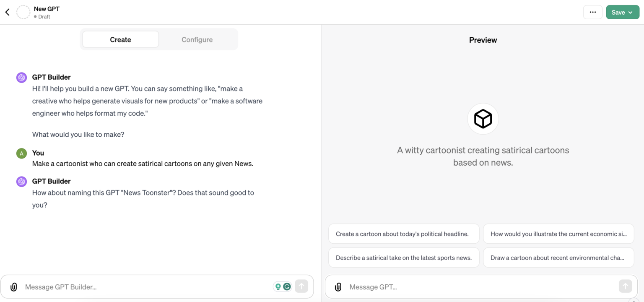Select the political headline cartoon prompt

pos(403,234)
